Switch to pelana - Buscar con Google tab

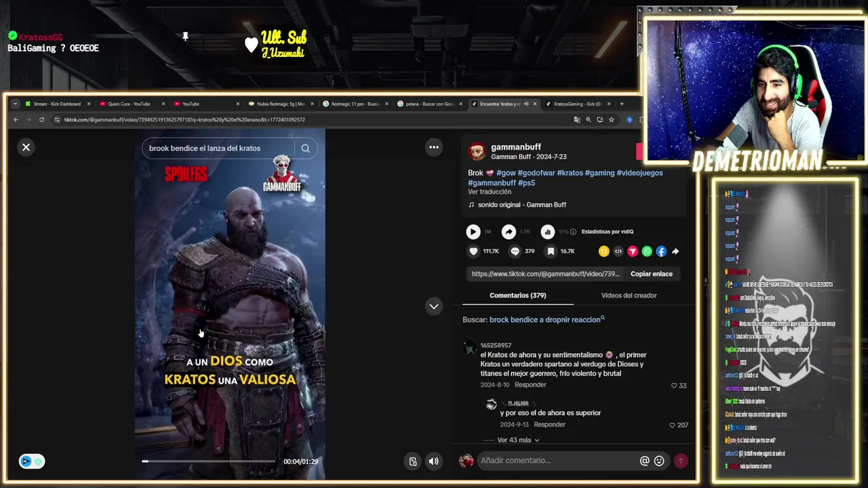[x=430, y=104]
